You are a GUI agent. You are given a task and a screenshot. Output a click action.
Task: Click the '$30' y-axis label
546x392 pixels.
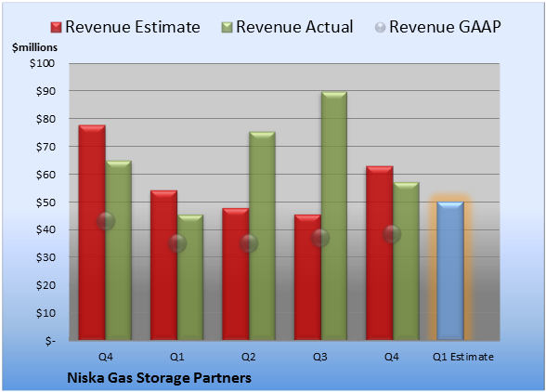(45, 257)
